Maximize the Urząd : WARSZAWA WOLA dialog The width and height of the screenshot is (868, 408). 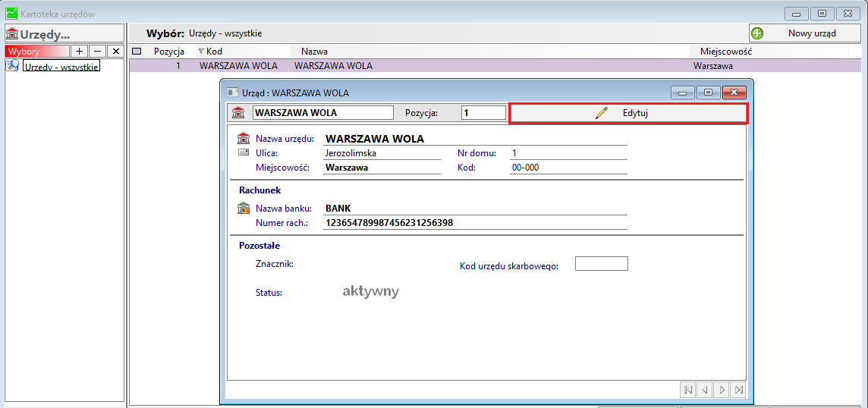click(x=708, y=93)
